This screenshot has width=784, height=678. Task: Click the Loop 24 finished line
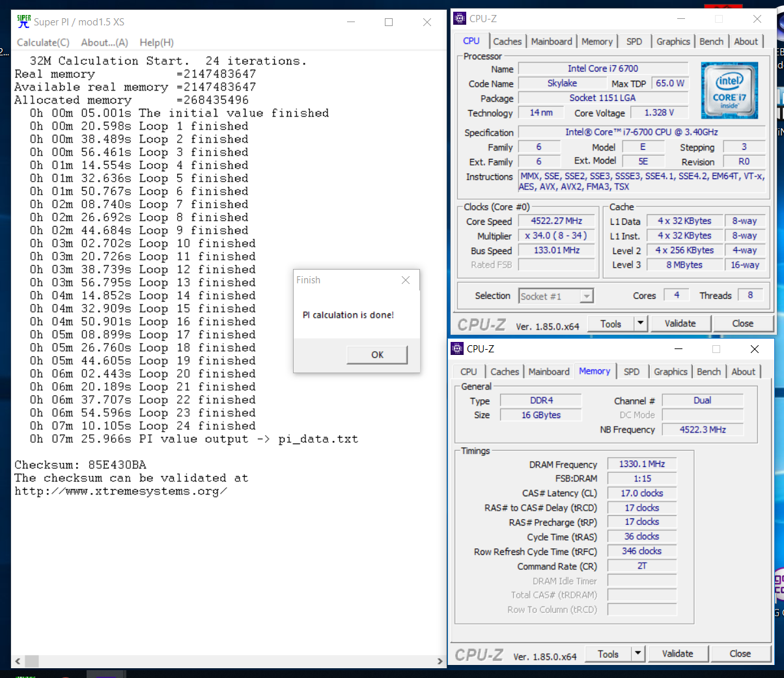(x=143, y=426)
